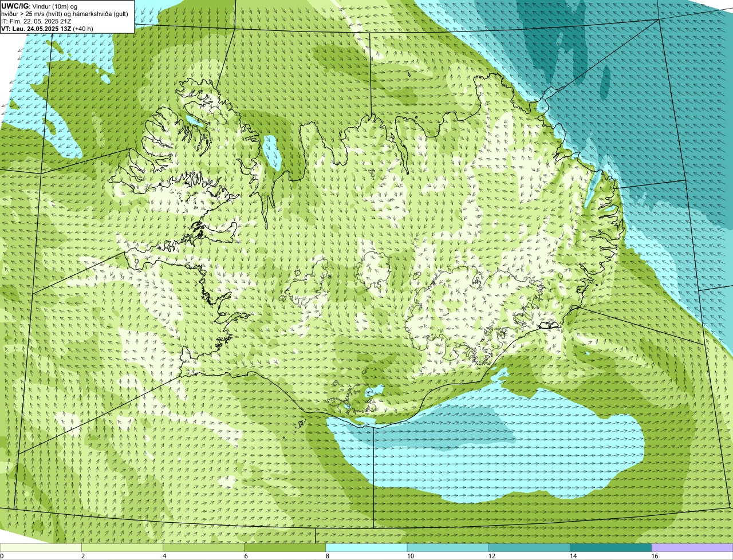
Task: Select the 6–8 m/s darker green band
Action: 285,548
